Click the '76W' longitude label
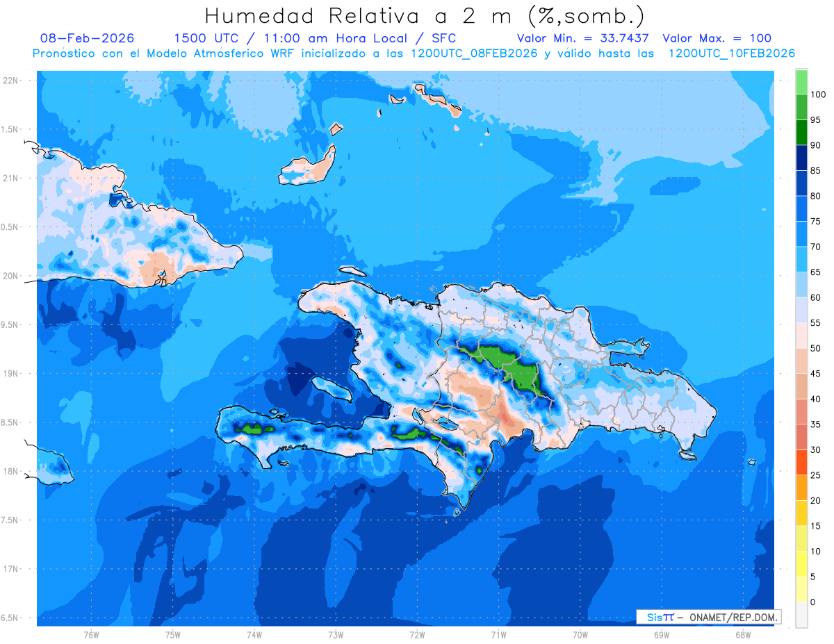834x644 pixels. (91, 635)
